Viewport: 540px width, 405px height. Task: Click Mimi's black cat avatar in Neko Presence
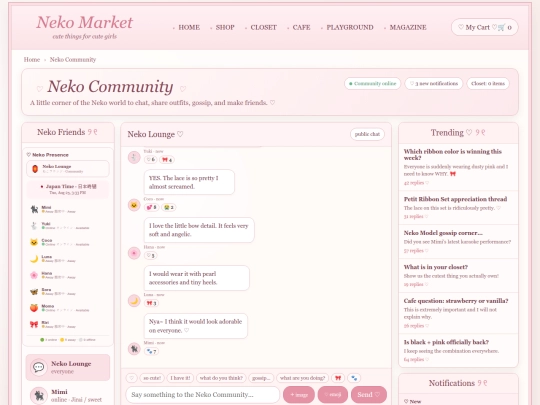coord(34,209)
